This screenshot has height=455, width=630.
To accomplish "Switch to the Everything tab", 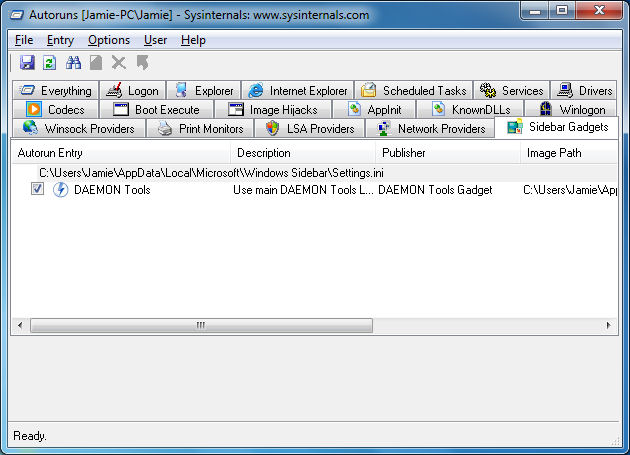I will click(x=55, y=90).
